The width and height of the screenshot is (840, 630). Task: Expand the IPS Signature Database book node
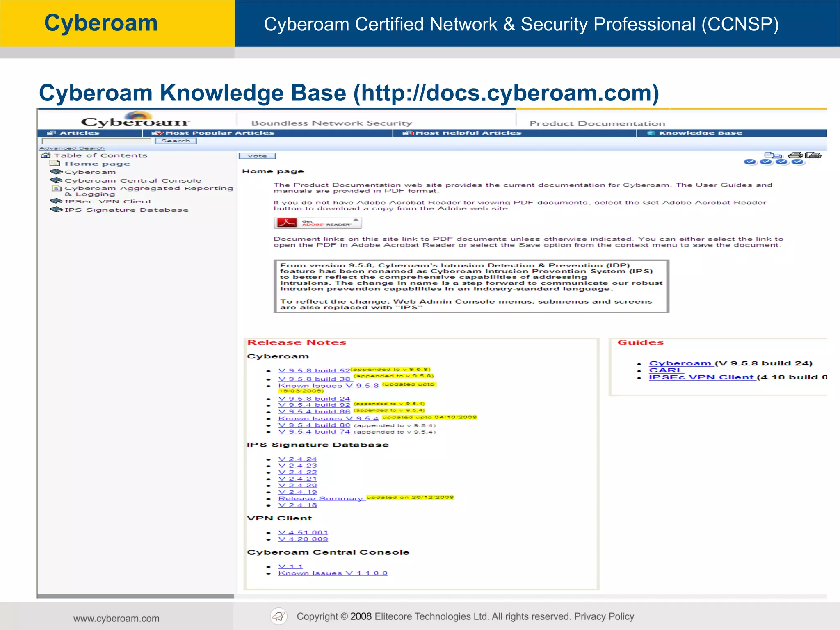click(57, 209)
